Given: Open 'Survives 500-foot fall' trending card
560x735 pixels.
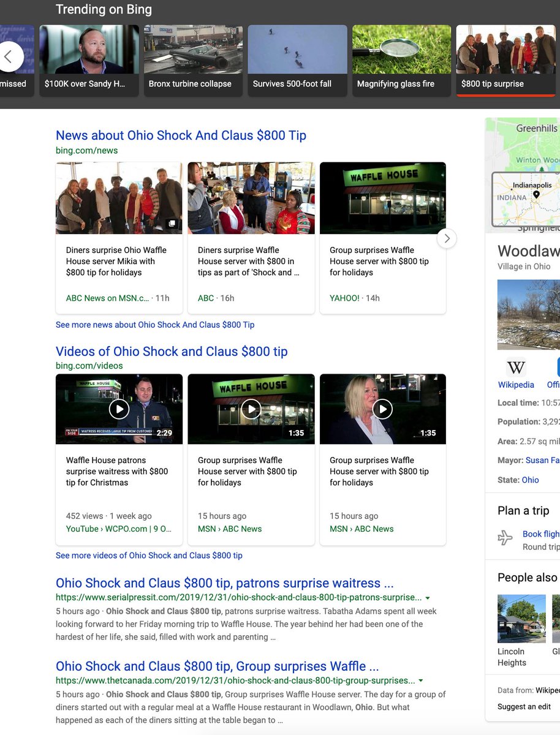Looking at the screenshot, I should [297, 60].
